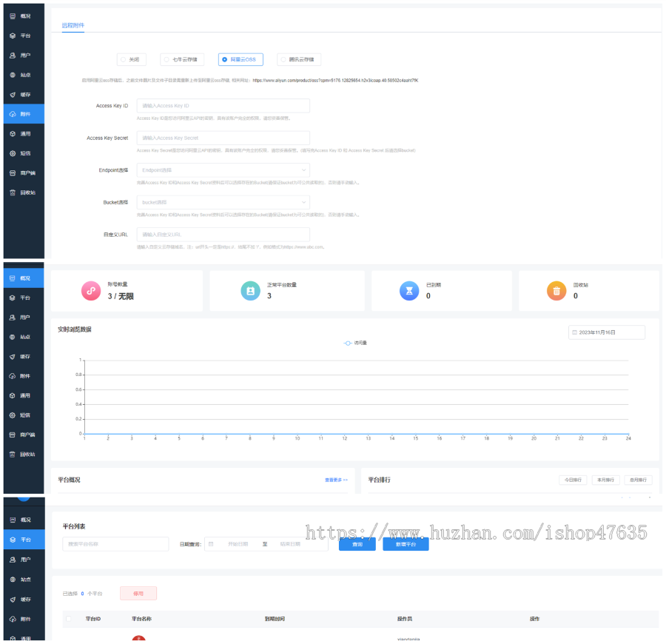This screenshot has height=644, width=666.
Task: Click the blue hourglass 已到期 icon
Action: click(x=409, y=291)
